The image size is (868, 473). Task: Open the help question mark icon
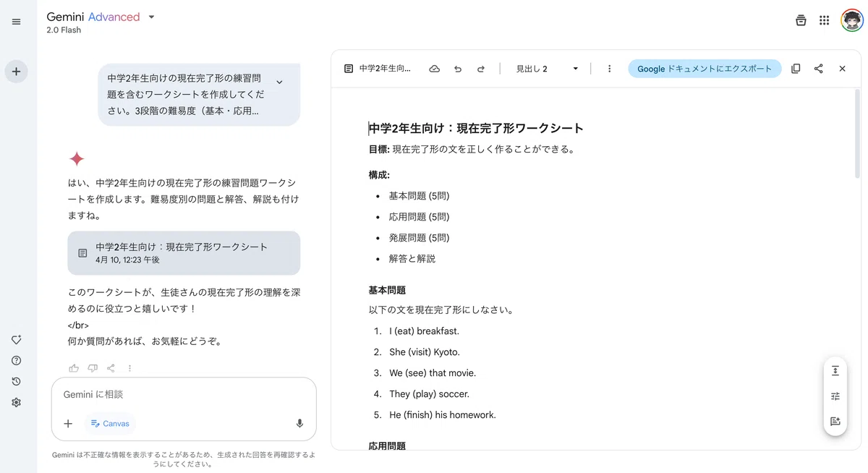tap(16, 361)
